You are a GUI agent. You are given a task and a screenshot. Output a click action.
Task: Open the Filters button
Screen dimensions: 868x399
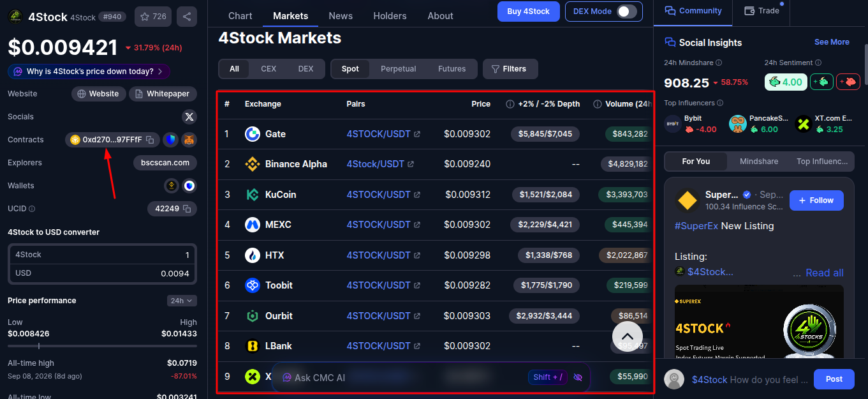pyautogui.click(x=510, y=69)
